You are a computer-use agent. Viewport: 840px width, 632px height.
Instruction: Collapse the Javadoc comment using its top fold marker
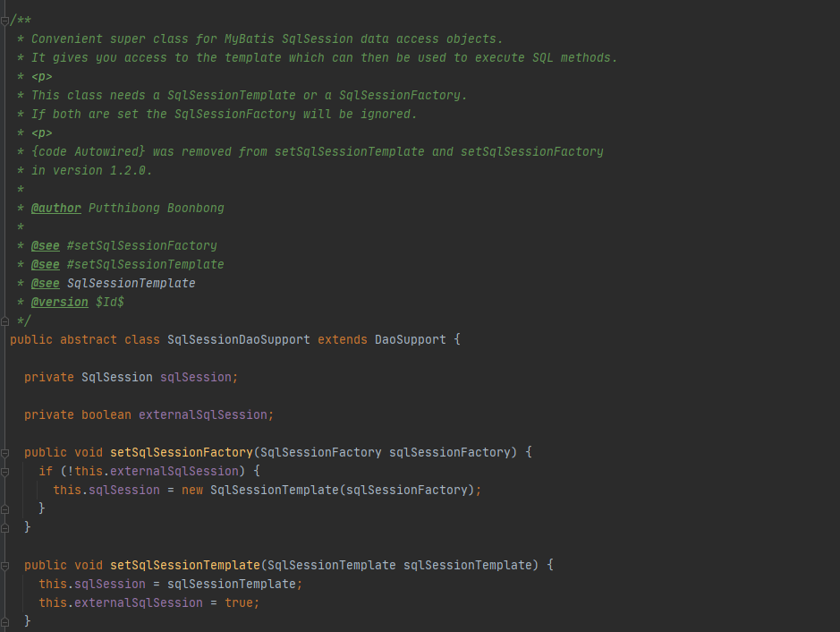[x=4, y=21]
